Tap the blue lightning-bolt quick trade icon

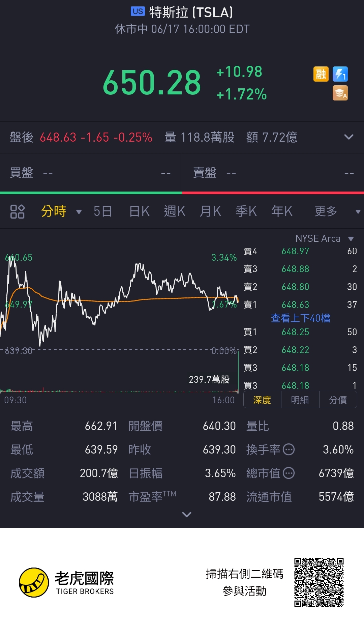340,74
